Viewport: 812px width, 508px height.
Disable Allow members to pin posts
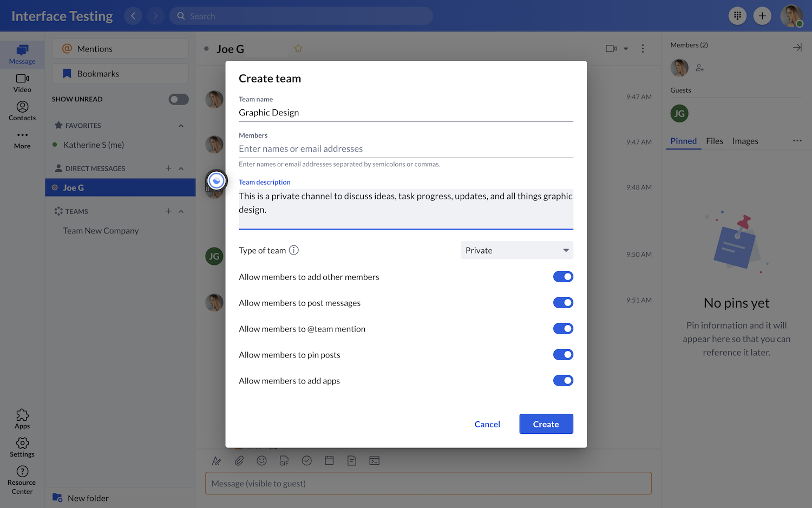tap(563, 355)
